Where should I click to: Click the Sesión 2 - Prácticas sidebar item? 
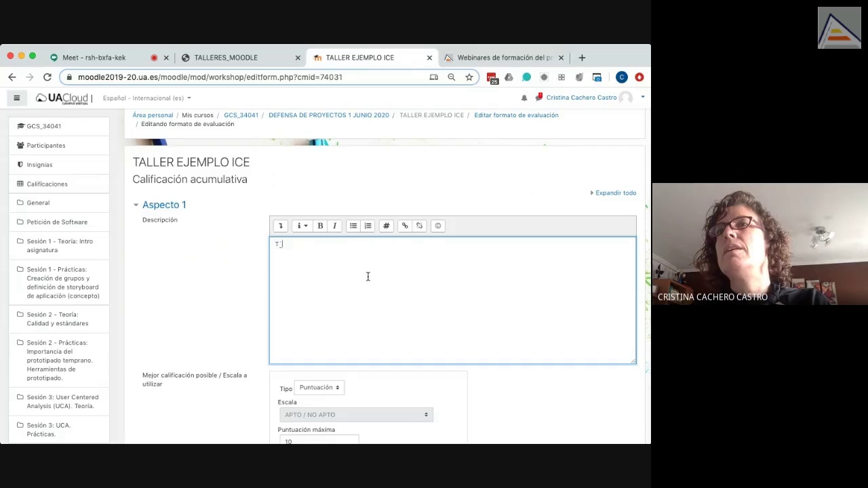pos(58,360)
